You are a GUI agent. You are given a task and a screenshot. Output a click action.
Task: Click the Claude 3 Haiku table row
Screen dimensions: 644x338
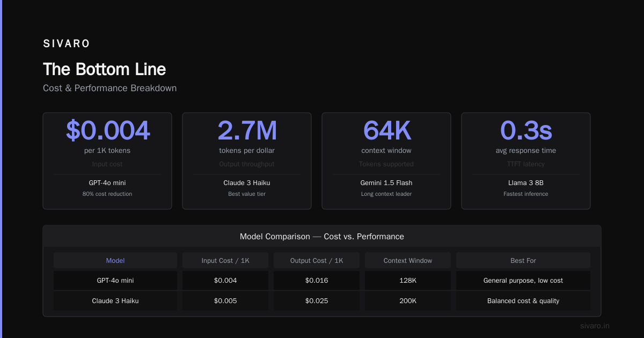(322, 300)
